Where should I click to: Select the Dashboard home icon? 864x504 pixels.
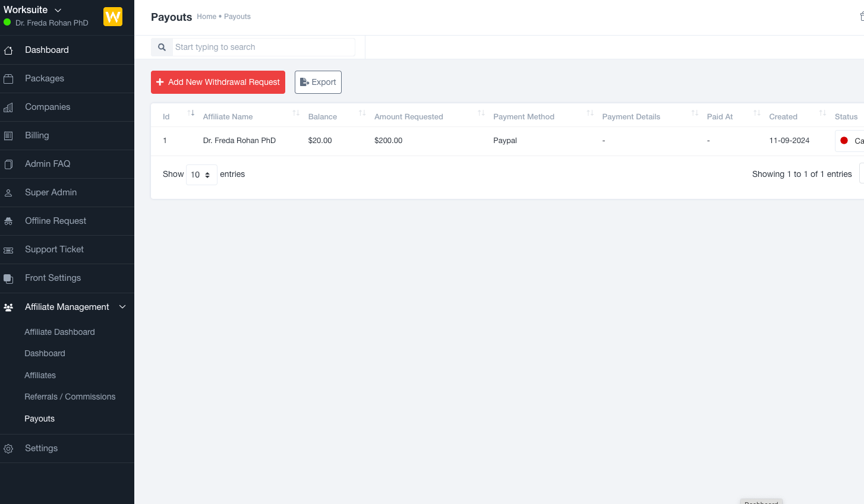[x=8, y=50]
